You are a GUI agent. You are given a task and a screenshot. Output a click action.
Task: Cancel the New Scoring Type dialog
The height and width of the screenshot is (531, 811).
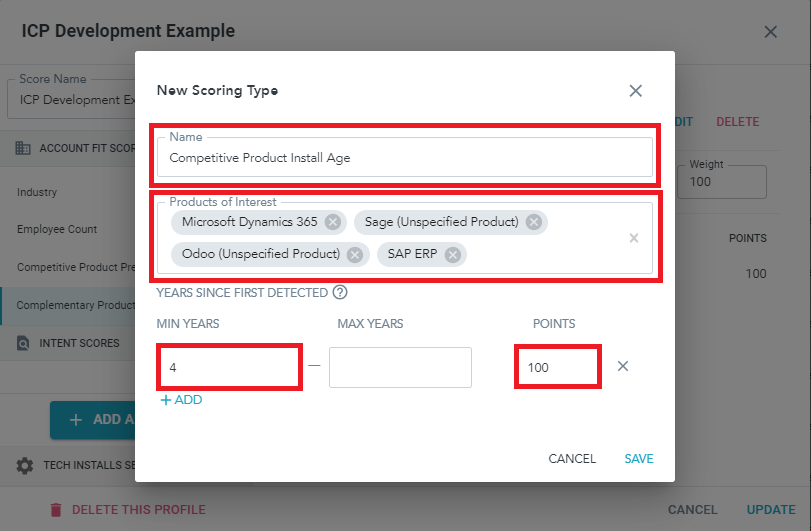[x=572, y=459]
